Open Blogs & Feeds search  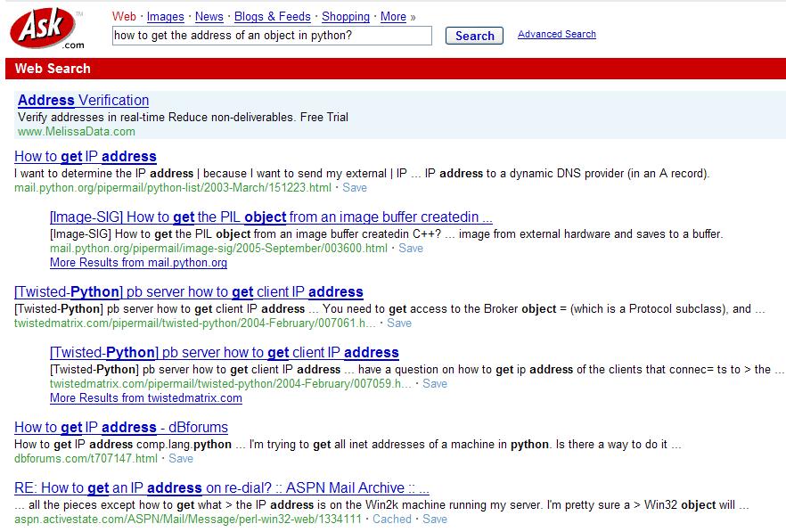(x=272, y=16)
